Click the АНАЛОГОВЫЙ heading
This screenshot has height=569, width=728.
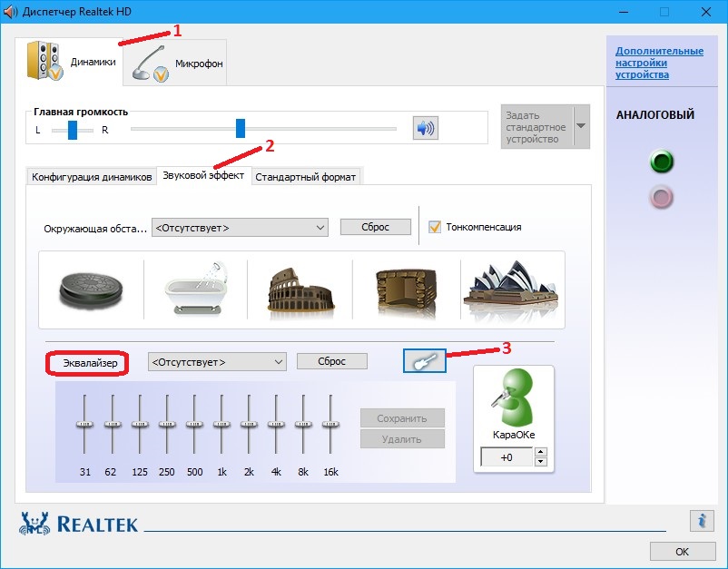[x=655, y=114]
